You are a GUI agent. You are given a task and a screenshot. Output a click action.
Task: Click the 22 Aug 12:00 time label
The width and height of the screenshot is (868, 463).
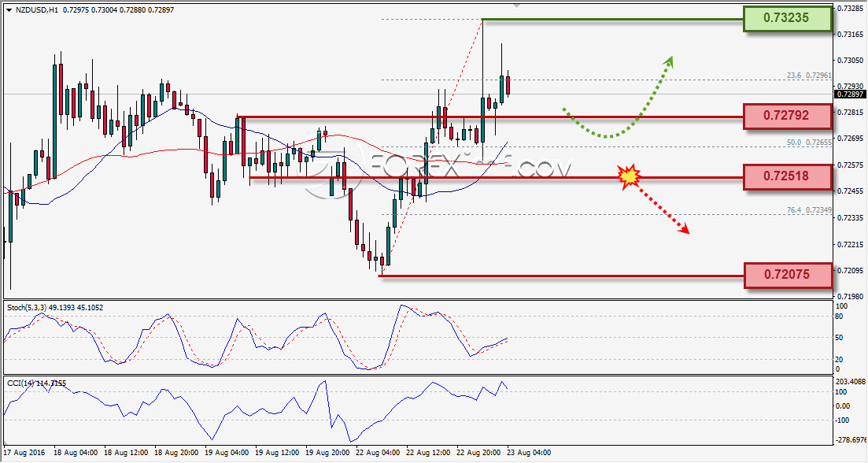coord(428,453)
